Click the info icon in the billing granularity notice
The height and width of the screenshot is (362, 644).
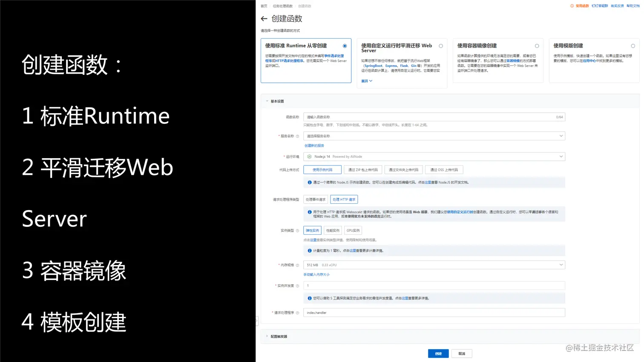coord(310,251)
